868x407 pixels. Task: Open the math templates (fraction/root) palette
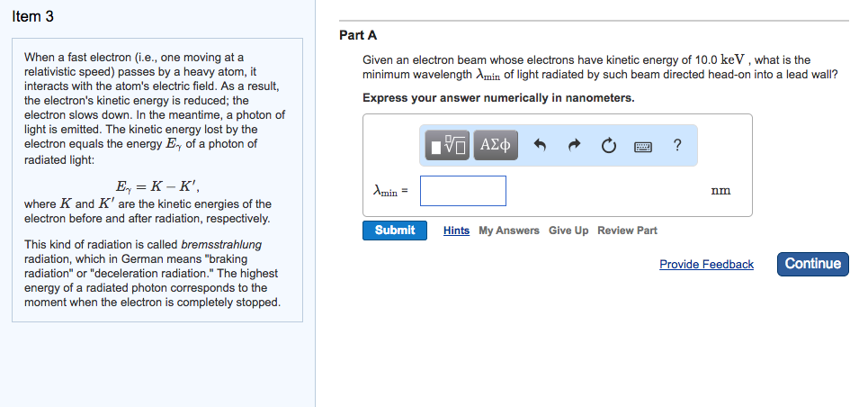click(448, 145)
